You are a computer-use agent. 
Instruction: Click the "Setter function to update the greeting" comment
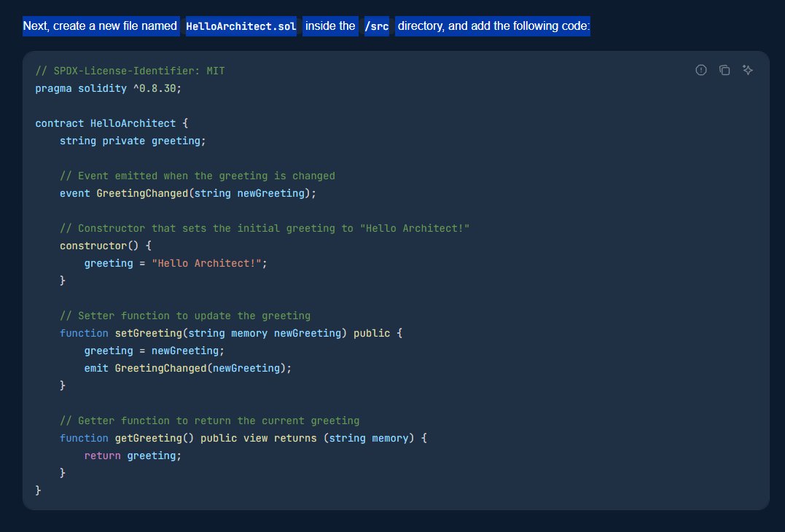coord(185,316)
